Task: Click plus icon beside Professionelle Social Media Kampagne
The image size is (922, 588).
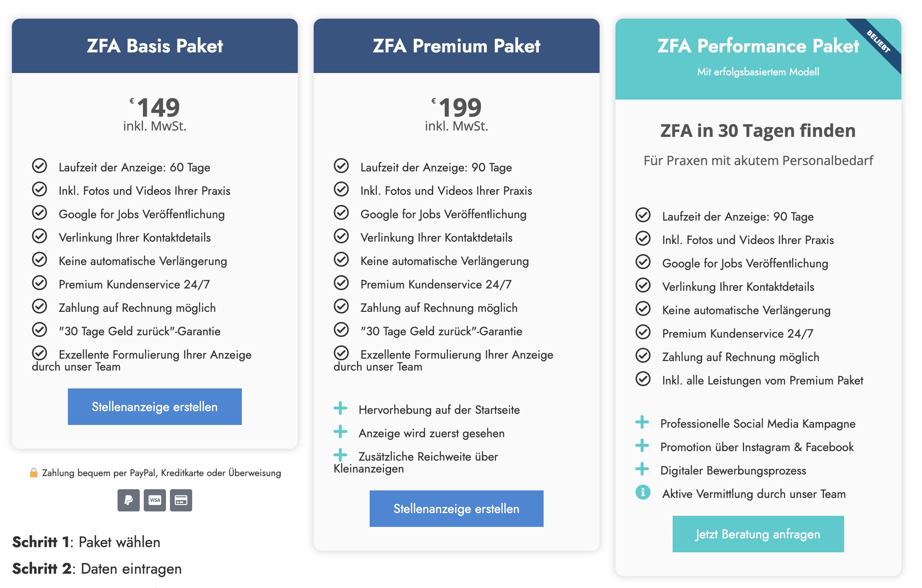Action: click(x=642, y=422)
